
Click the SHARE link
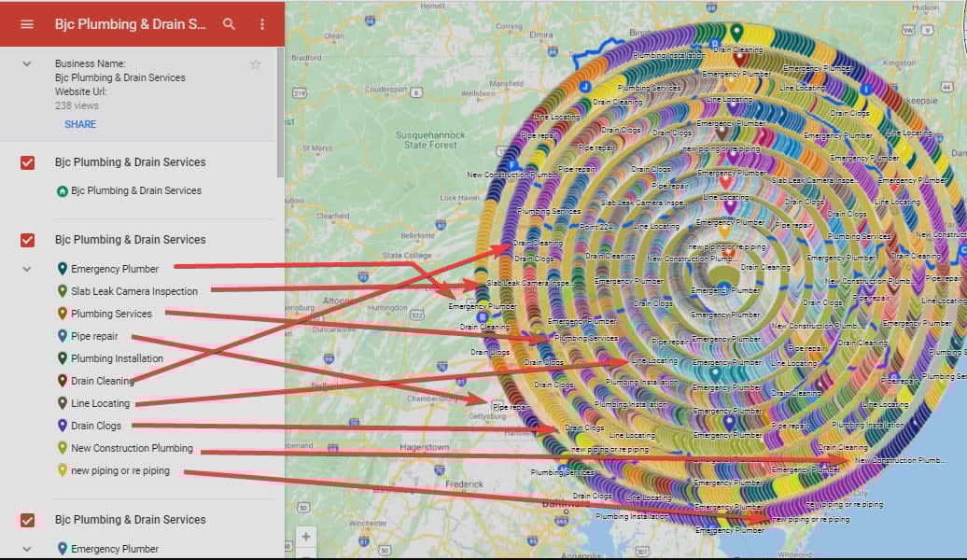pos(80,124)
